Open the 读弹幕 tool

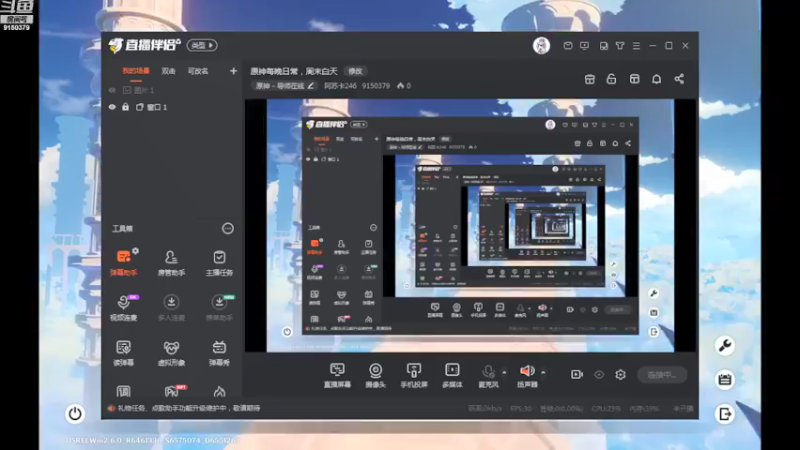(123, 353)
